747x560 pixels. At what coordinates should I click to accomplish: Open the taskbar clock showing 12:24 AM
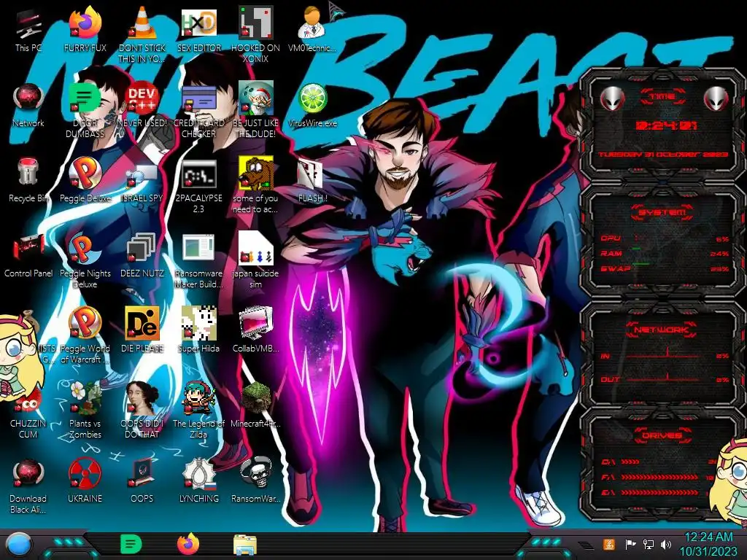pyautogui.click(x=708, y=544)
